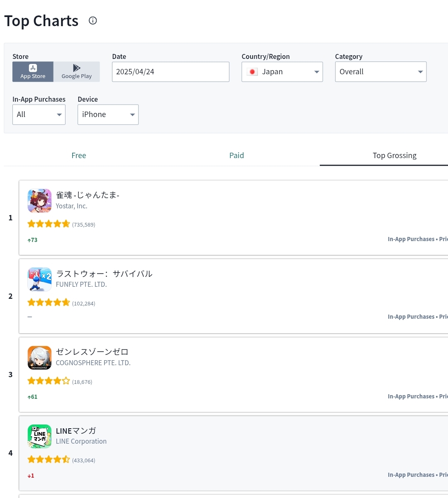Screen dimensions: 448x498
Task: Select the App Store store toggle
Action: click(33, 72)
